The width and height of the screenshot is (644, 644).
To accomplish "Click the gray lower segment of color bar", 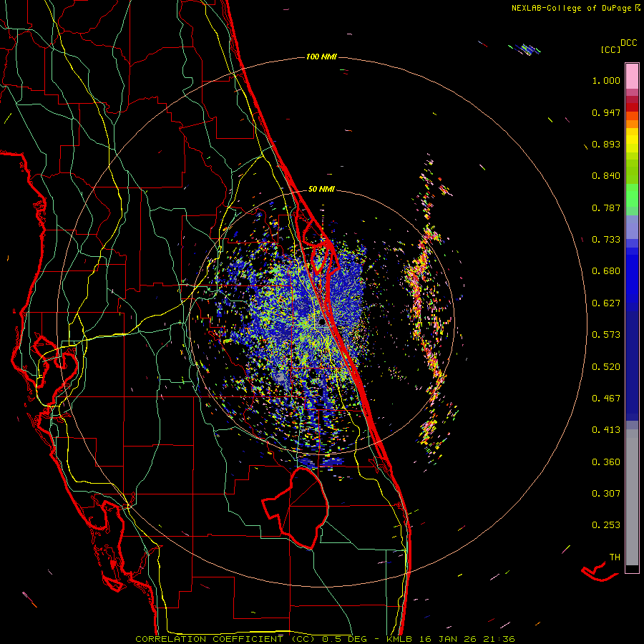I will pyautogui.click(x=632, y=497).
